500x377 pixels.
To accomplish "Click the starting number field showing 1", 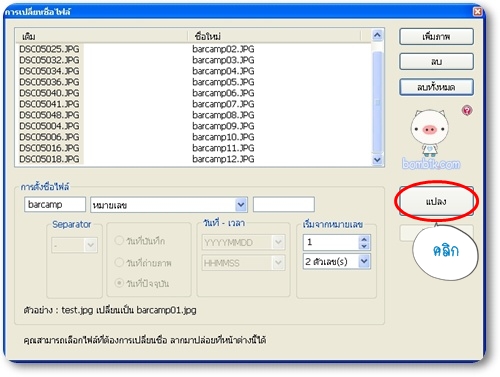I will pyautogui.click(x=331, y=242).
